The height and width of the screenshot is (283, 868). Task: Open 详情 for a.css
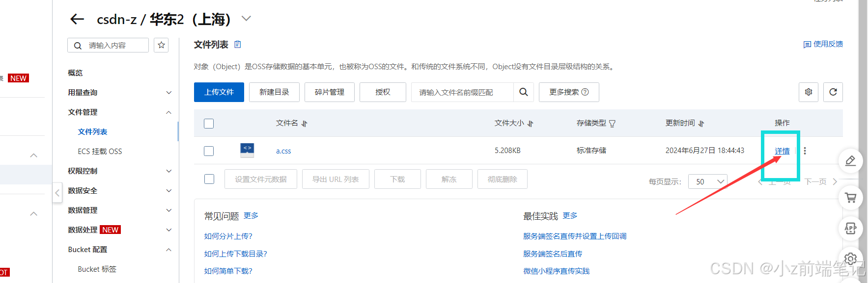pyautogui.click(x=782, y=151)
